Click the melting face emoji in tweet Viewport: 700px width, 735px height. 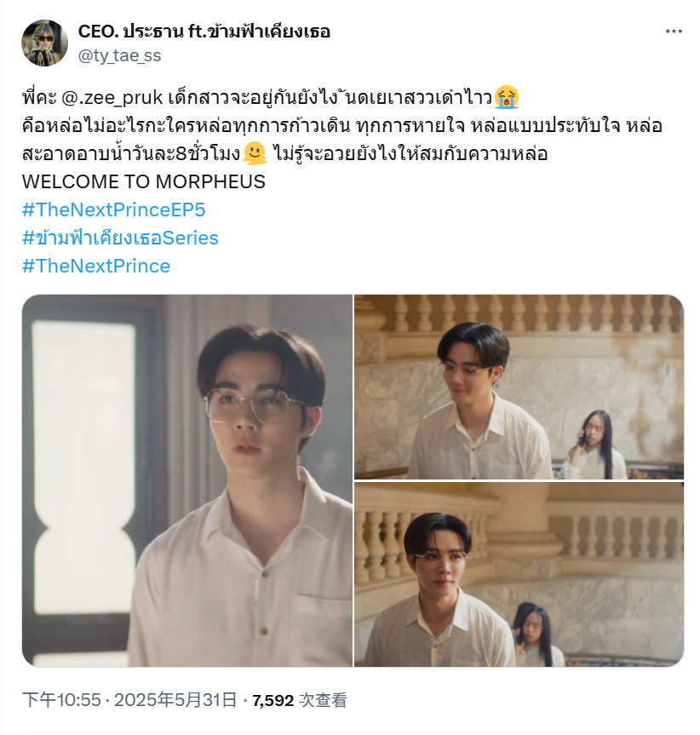point(255,154)
